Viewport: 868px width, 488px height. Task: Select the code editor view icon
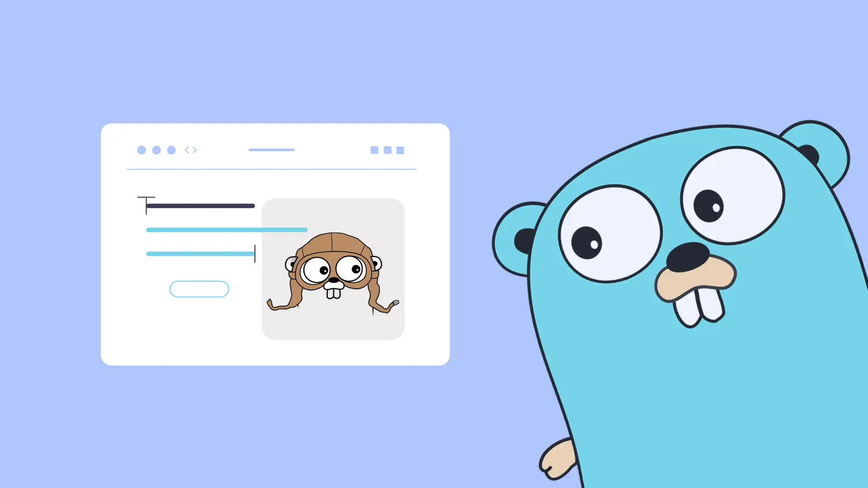coord(190,150)
